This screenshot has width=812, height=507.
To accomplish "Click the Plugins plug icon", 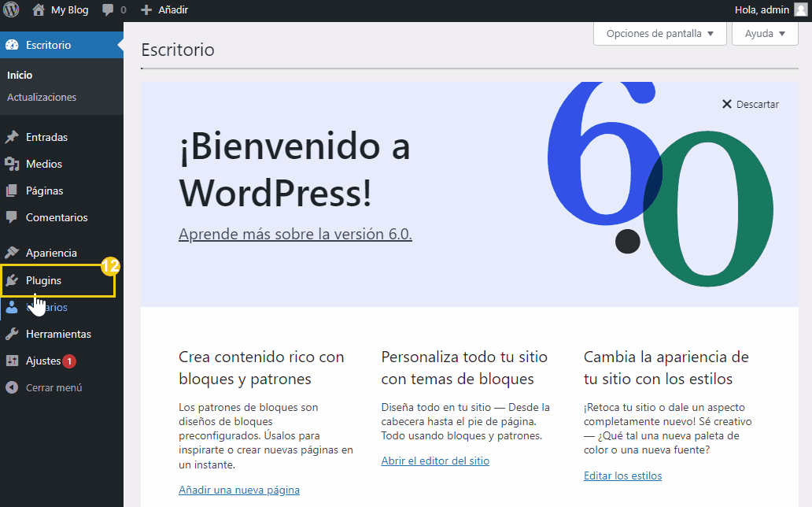I will click(12, 280).
